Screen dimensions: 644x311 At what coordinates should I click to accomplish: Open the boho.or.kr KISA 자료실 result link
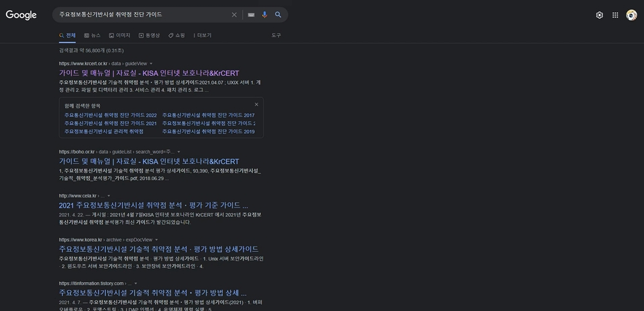coord(149,161)
